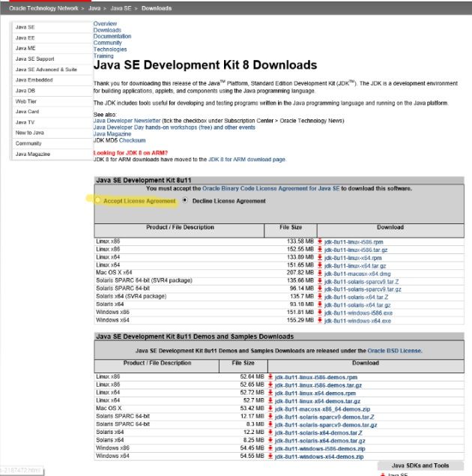This screenshot has height=476, width=472.
Task: Click download icon for macosx-x86_64-demos.zip
Action: pos(270,409)
